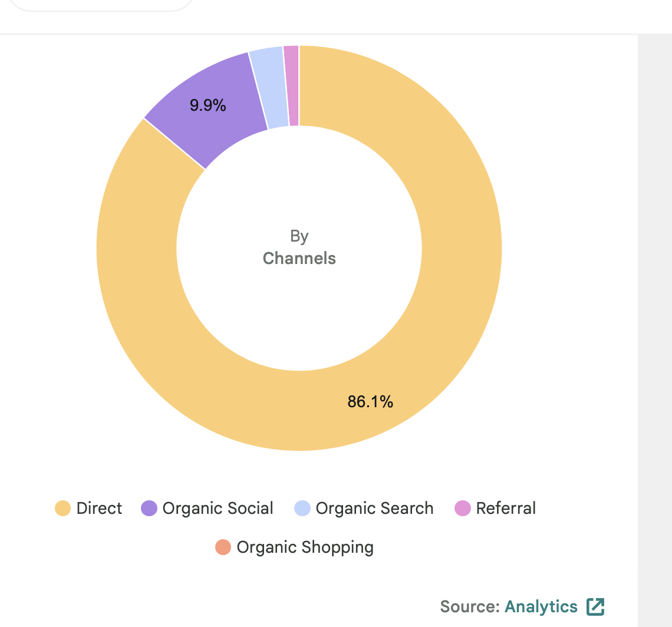This screenshot has width=672, height=627.
Task: Select the thin pink Referral slice
Action: coord(291,85)
